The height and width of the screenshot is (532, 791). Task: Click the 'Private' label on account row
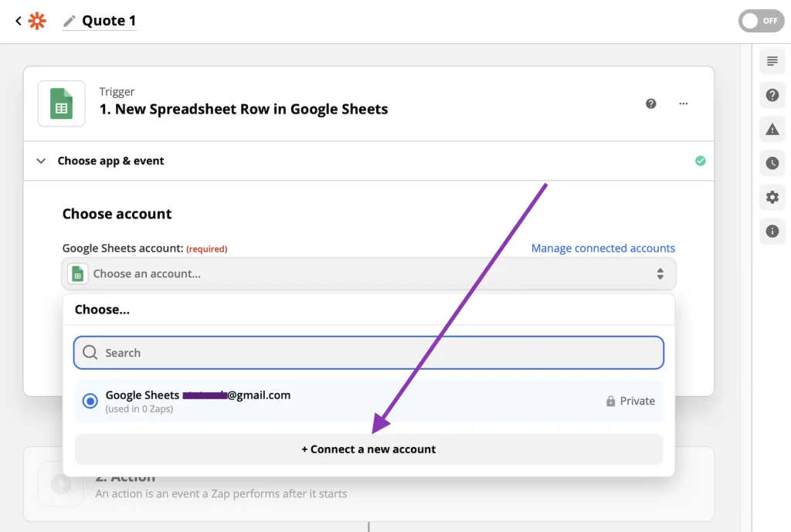point(637,401)
